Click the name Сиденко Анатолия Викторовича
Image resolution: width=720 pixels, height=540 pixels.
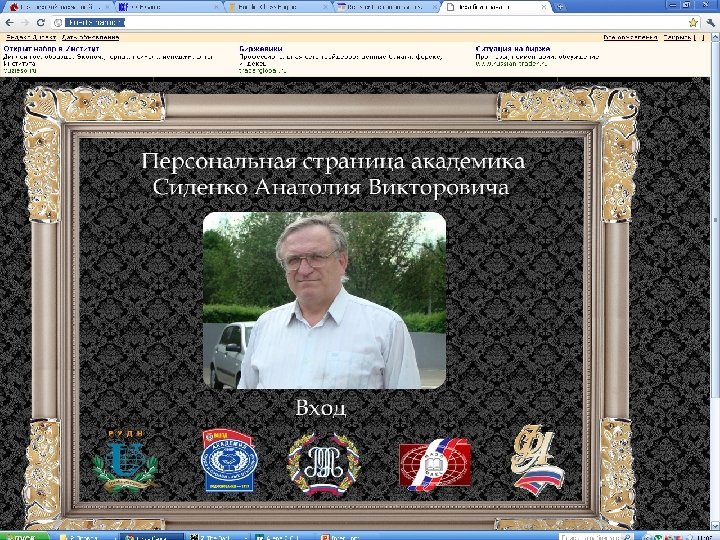coord(331,187)
